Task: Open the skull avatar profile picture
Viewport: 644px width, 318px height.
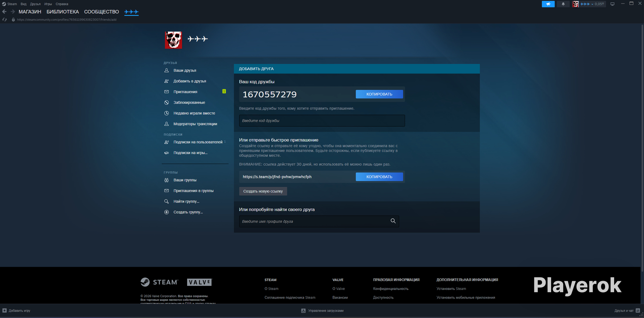Action: [173, 40]
